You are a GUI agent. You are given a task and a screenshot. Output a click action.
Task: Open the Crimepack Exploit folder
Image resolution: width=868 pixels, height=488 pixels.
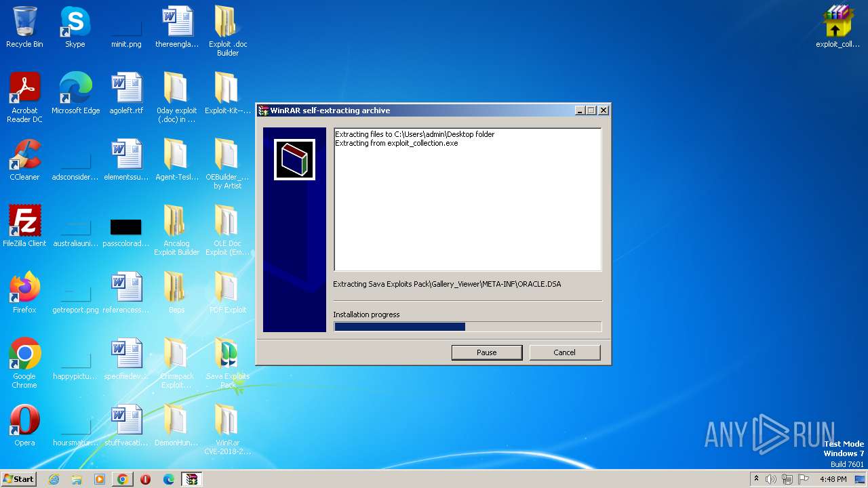[x=176, y=363]
